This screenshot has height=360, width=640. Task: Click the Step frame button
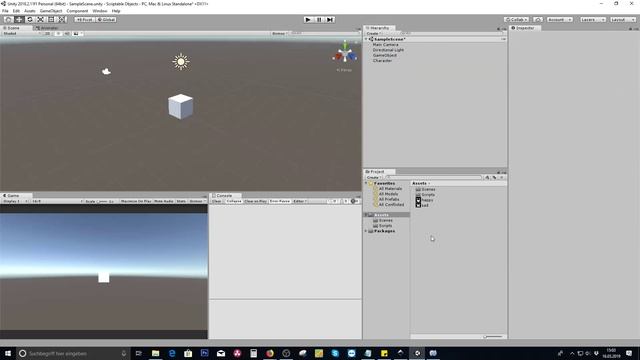pos(330,20)
